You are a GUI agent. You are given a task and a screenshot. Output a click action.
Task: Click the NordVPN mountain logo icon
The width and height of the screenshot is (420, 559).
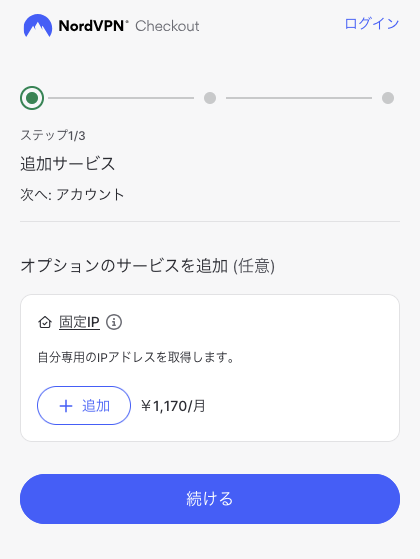click(x=38, y=26)
